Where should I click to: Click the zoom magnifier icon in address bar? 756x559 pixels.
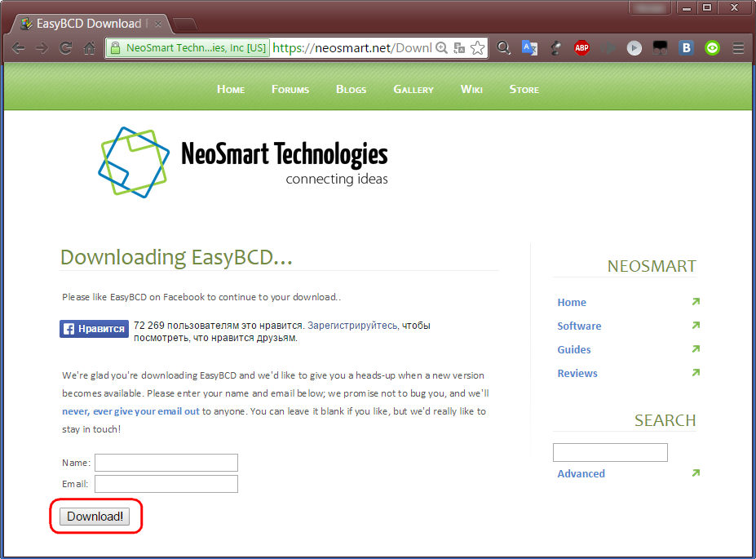click(x=442, y=48)
